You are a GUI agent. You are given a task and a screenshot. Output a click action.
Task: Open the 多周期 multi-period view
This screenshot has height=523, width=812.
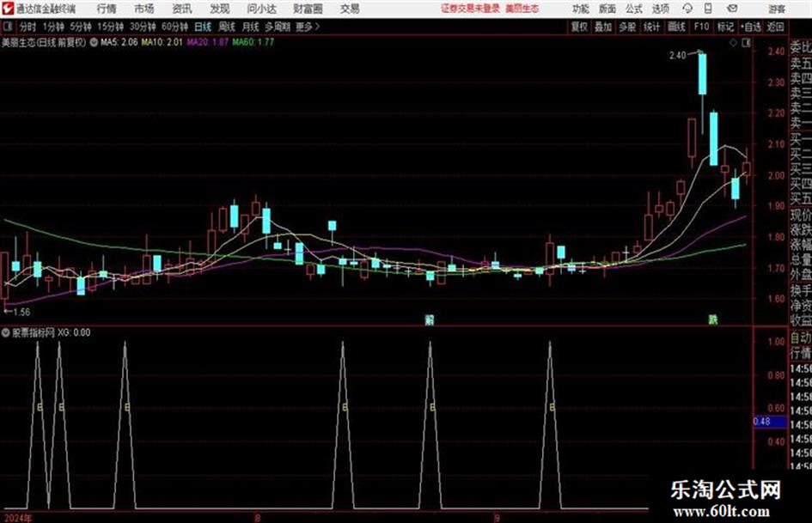coord(278,27)
